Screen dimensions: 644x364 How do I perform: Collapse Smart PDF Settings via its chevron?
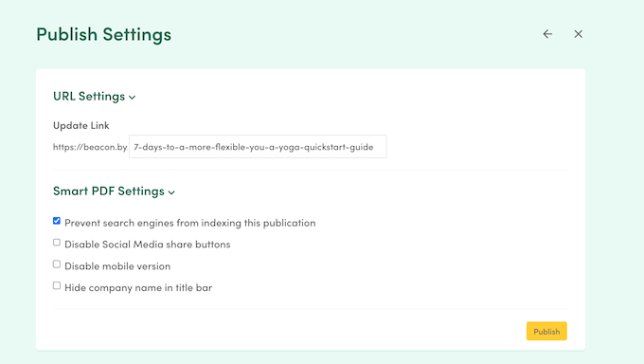point(171,192)
